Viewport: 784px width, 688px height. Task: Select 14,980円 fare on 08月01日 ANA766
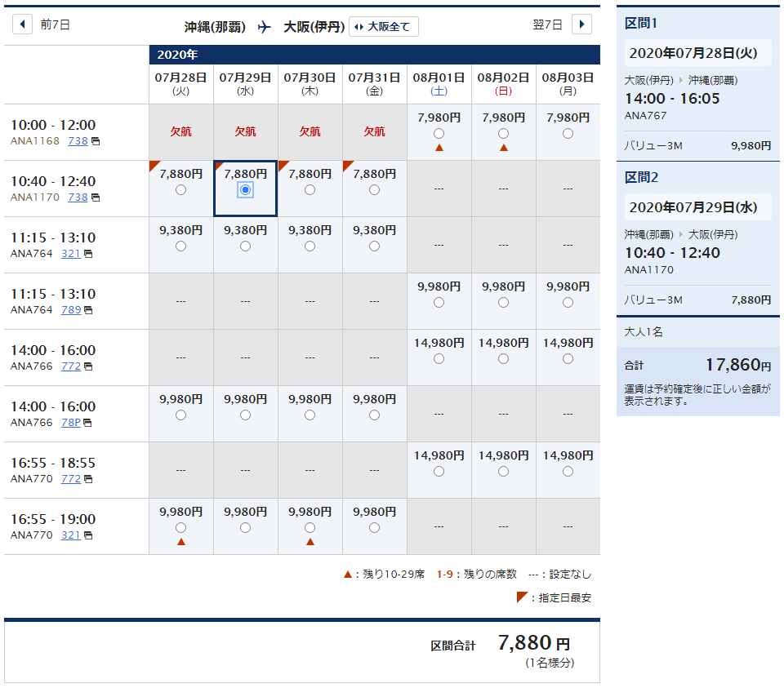click(x=439, y=359)
